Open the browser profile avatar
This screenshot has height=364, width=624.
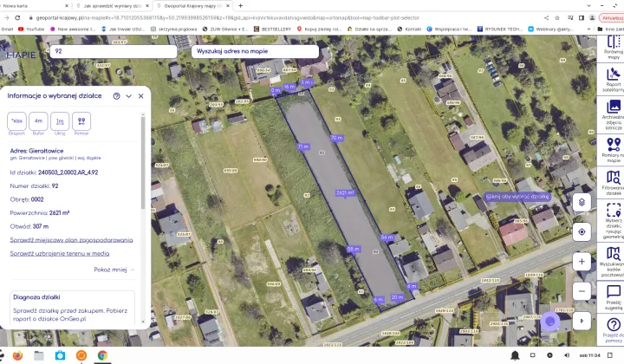(592, 18)
